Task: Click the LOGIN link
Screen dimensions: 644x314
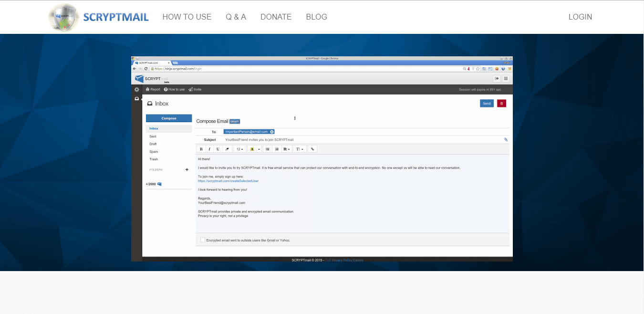Action: (580, 17)
